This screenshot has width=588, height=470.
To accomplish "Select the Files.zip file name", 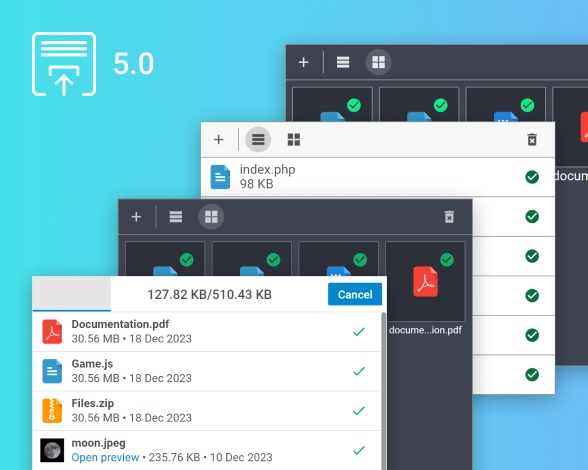I will tap(93, 403).
